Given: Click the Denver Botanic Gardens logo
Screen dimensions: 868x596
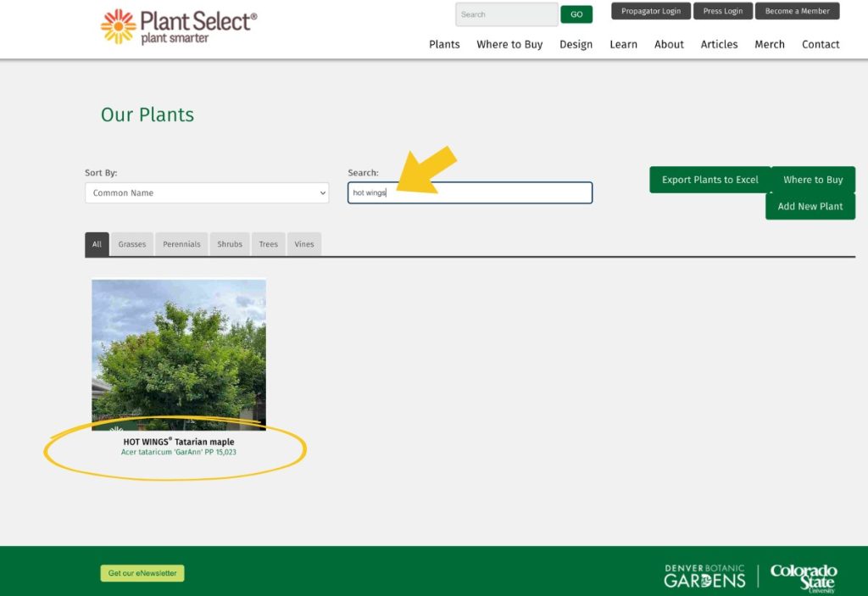Looking at the screenshot, I should 704,576.
